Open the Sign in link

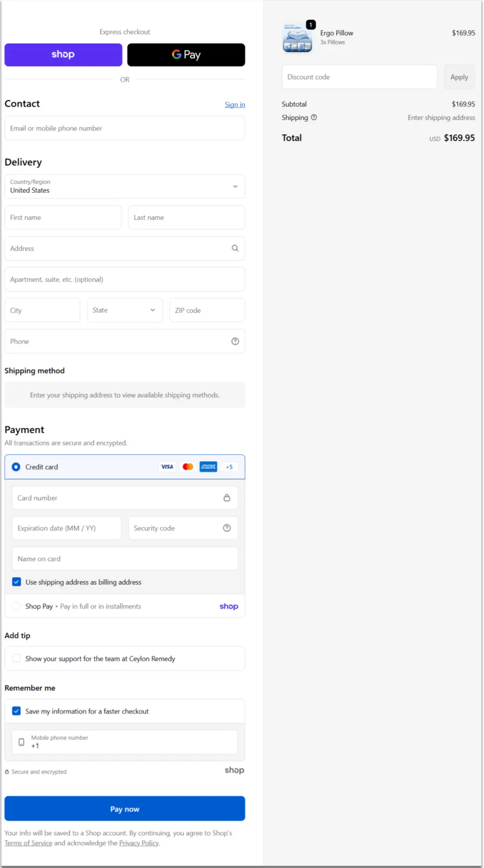(235, 105)
